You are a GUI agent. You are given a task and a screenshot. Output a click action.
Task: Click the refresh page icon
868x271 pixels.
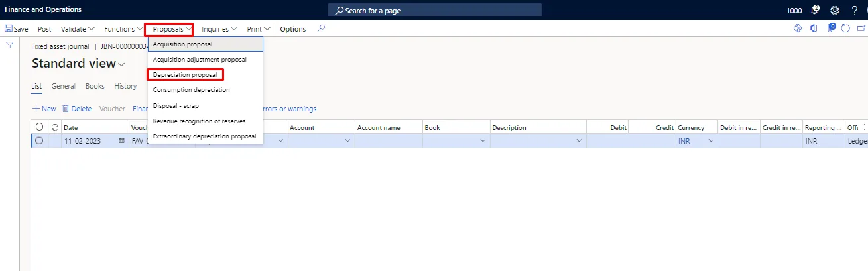[845, 28]
